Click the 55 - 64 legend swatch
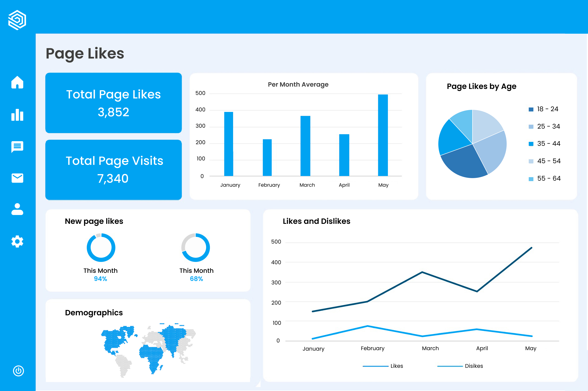The image size is (588, 391). point(531,179)
